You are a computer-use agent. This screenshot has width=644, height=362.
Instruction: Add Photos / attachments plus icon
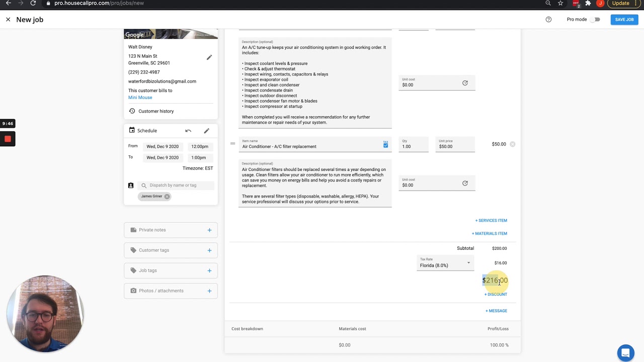click(x=209, y=291)
